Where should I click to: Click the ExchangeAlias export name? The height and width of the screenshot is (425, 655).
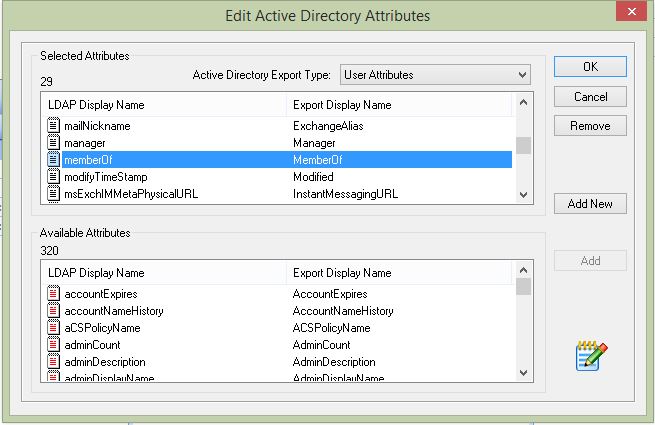tap(328, 126)
